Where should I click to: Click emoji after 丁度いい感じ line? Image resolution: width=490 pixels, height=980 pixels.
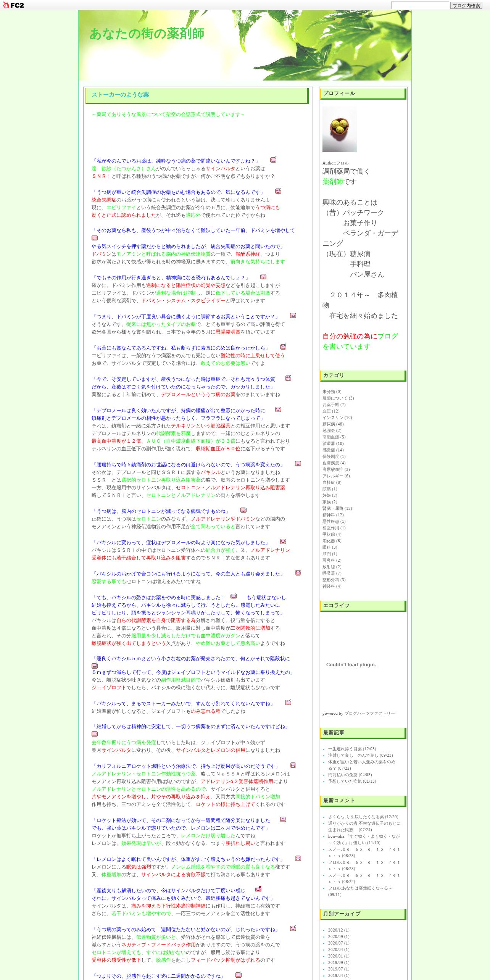(x=258, y=889)
